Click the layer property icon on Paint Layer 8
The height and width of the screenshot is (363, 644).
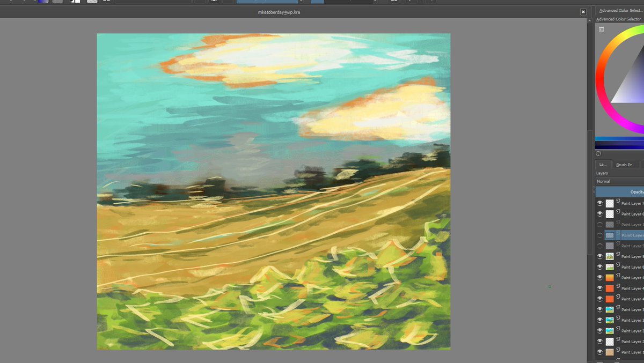point(618,265)
